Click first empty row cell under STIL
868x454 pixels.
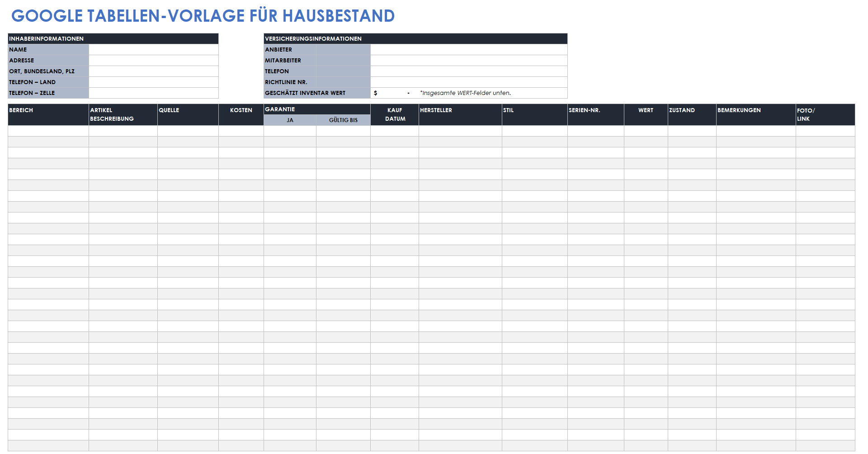coord(535,131)
